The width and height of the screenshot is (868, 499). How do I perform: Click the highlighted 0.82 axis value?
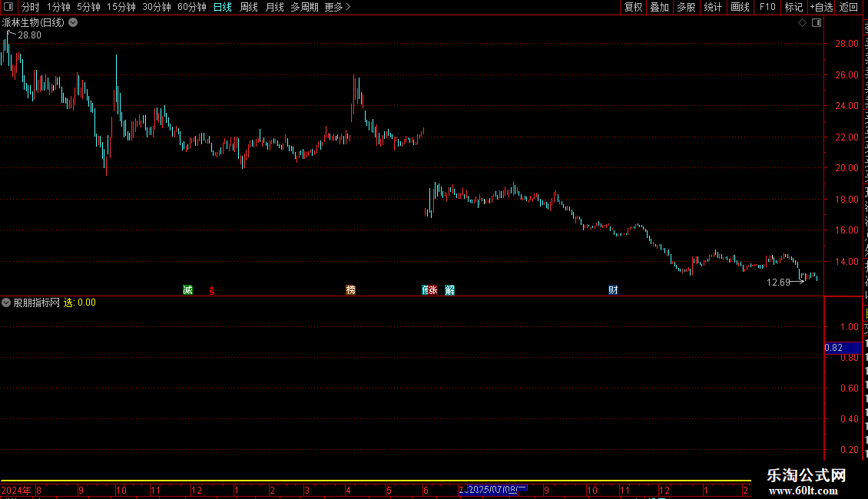pos(843,348)
